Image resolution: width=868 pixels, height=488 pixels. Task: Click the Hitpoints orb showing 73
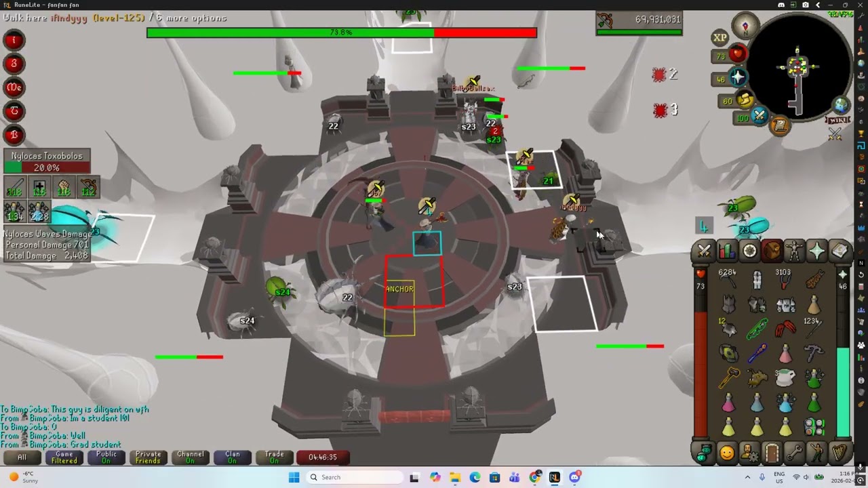730,56
